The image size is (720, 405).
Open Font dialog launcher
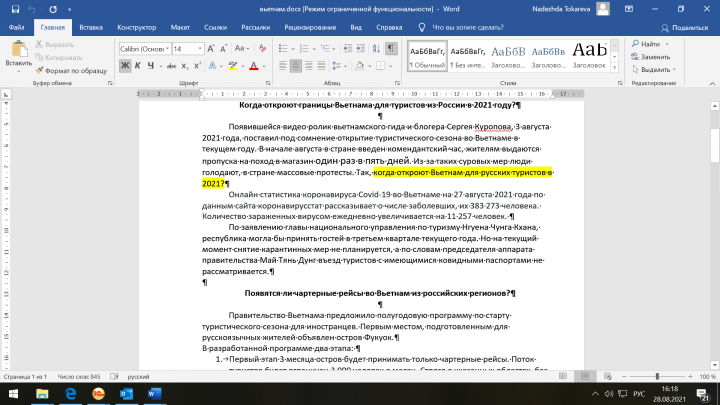(268, 83)
